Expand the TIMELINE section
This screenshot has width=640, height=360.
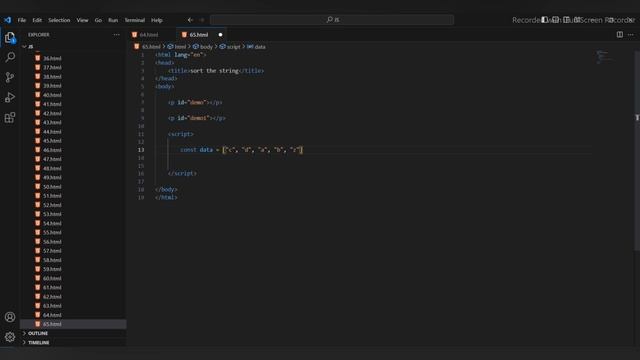coord(38,342)
